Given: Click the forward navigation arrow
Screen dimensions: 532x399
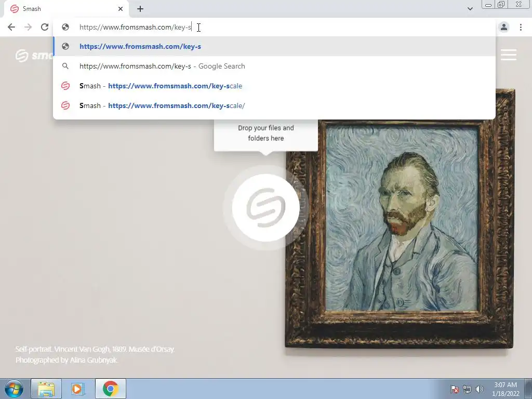Looking at the screenshot, I should 28,27.
